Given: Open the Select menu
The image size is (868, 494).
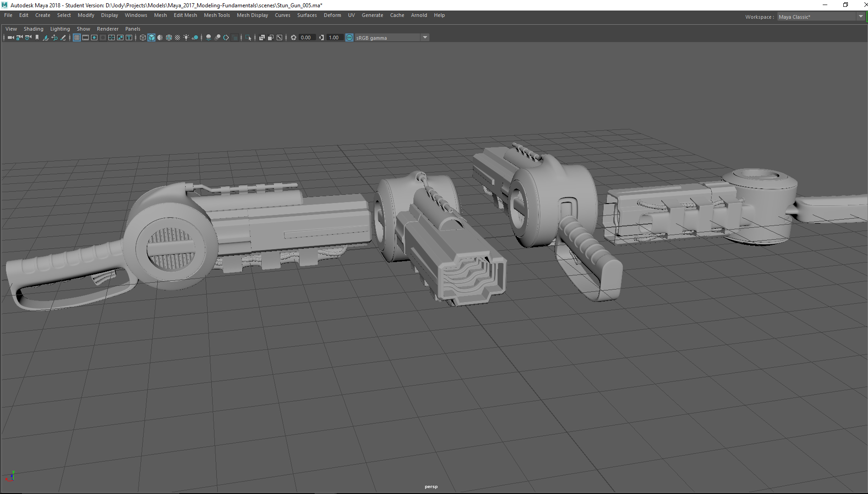Looking at the screenshot, I should point(64,15).
